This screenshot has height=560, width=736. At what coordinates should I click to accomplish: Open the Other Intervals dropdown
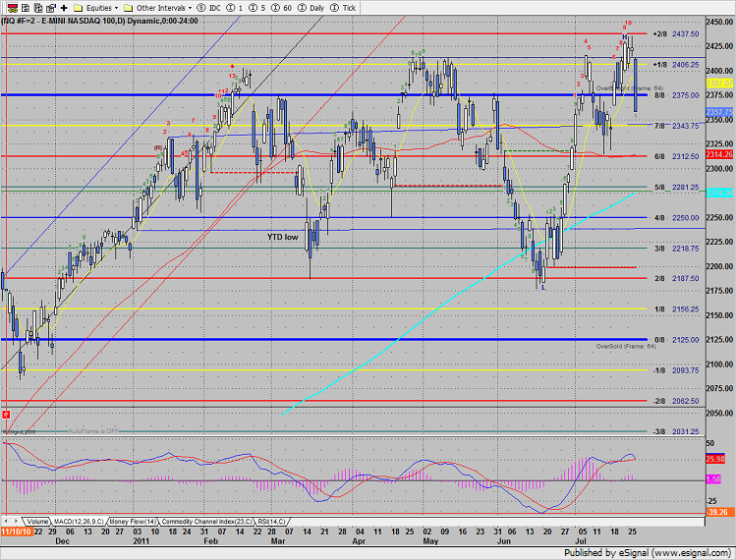(157, 8)
